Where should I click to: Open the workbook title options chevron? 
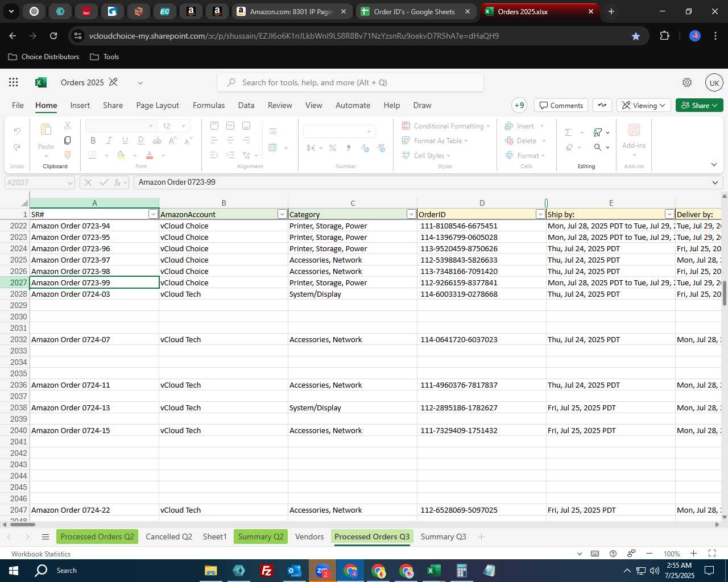[x=140, y=82]
